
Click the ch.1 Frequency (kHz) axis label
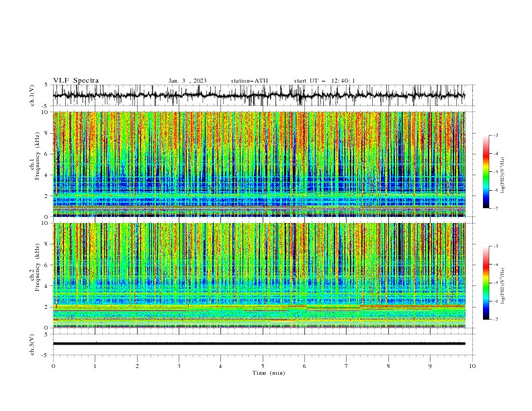pyautogui.click(x=35, y=156)
